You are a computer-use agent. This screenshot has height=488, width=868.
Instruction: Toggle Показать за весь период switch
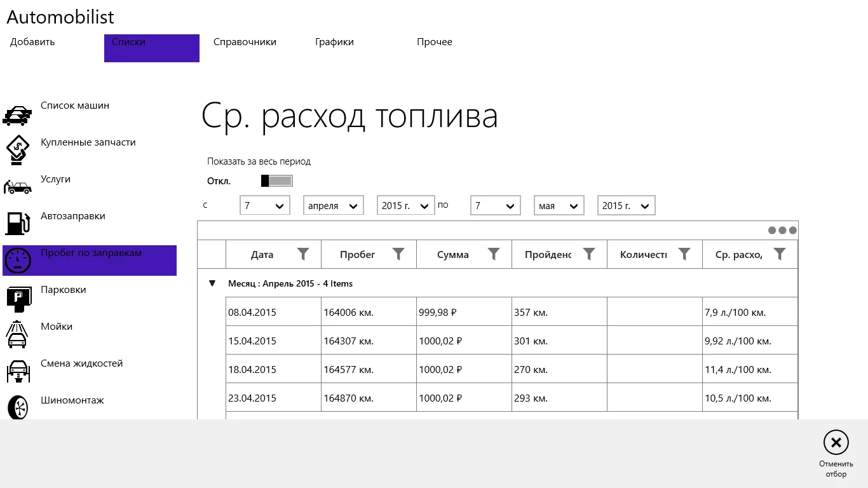(x=277, y=181)
